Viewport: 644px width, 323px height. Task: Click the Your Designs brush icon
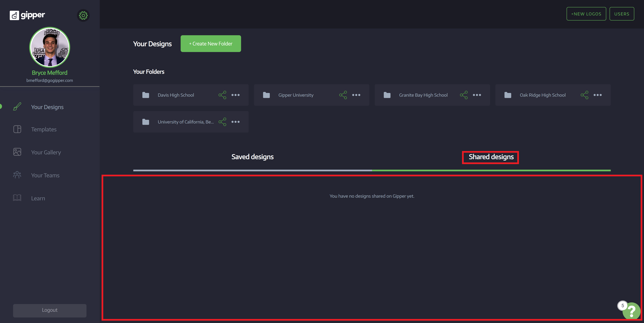point(17,107)
